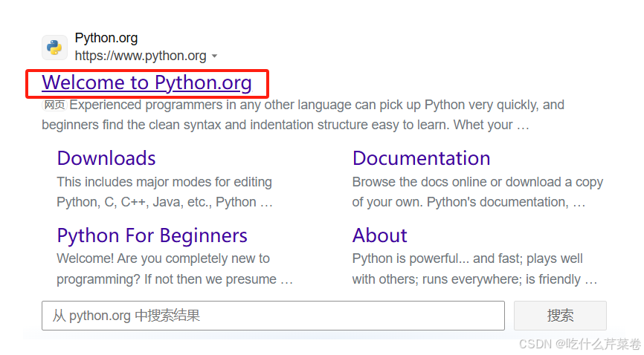The width and height of the screenshot is (644, 355).
Task: Click the Python.org site name text
Action: click(106, 38)
